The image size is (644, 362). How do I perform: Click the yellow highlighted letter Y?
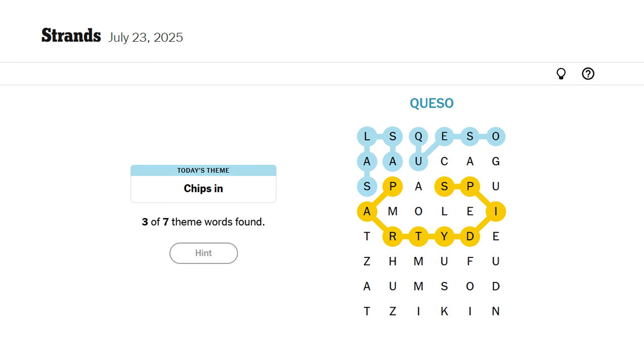click(444, 236)
